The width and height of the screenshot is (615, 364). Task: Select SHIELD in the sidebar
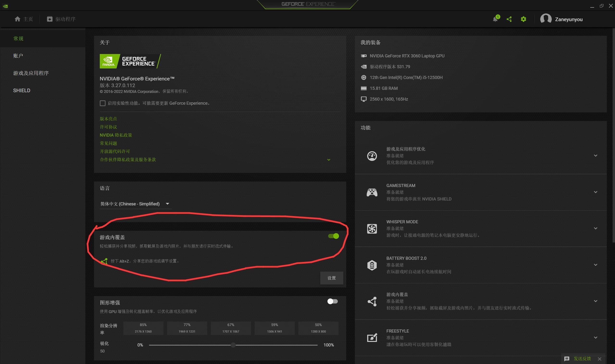43,91
